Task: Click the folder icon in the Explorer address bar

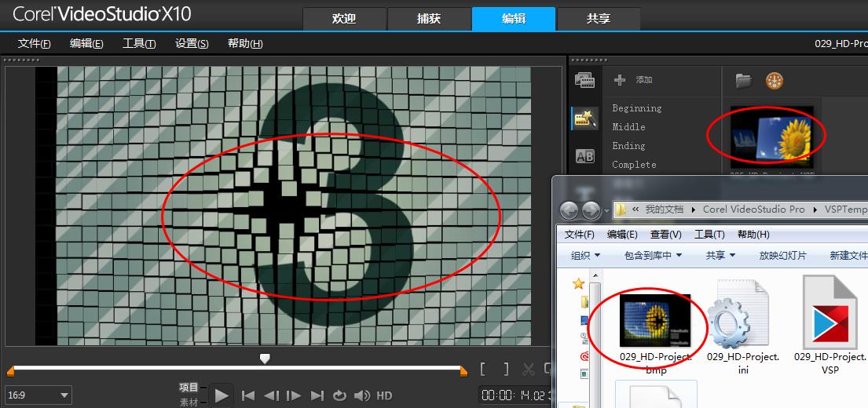Action: point(621,209)
